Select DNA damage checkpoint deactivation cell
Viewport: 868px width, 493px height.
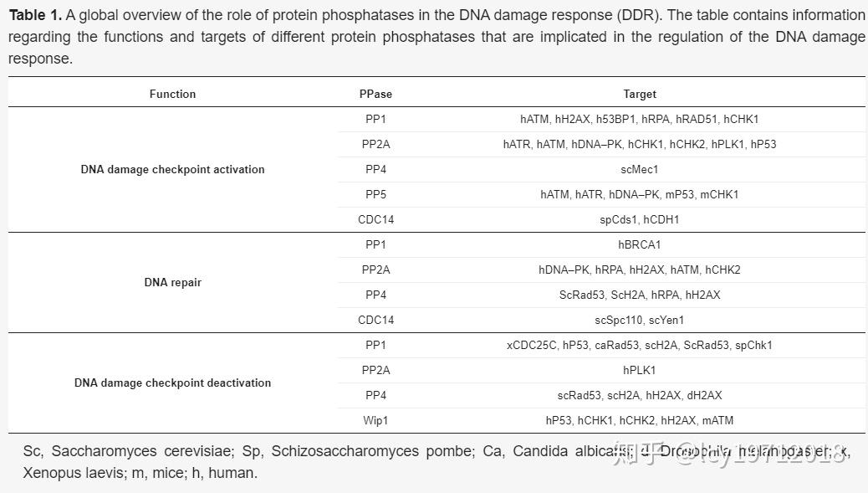tap(173, 383)
